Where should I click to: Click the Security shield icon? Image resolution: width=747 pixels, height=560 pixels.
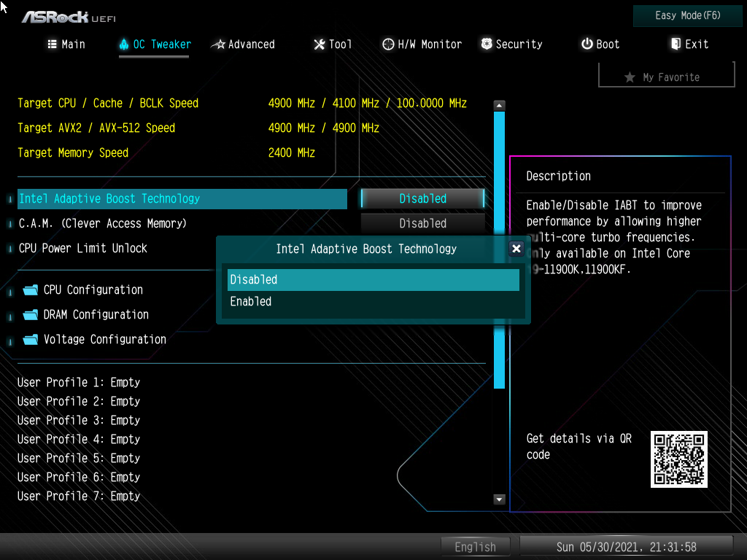[487, 44]
